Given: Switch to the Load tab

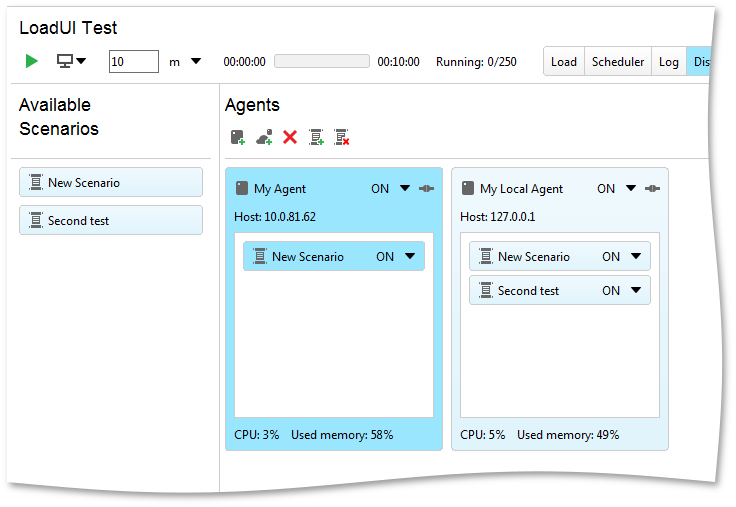Looking at the screenshot, I should (x=564, y=61).
